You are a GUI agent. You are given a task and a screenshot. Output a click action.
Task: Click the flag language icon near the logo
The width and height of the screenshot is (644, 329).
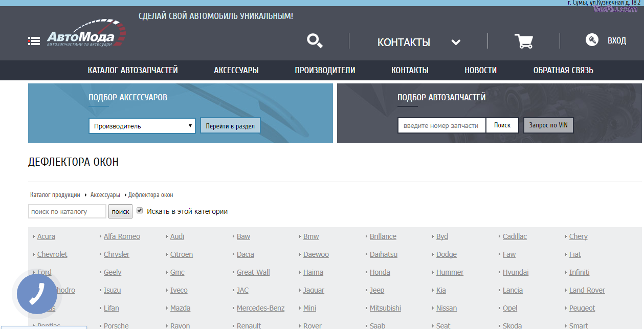click(34, 40)
